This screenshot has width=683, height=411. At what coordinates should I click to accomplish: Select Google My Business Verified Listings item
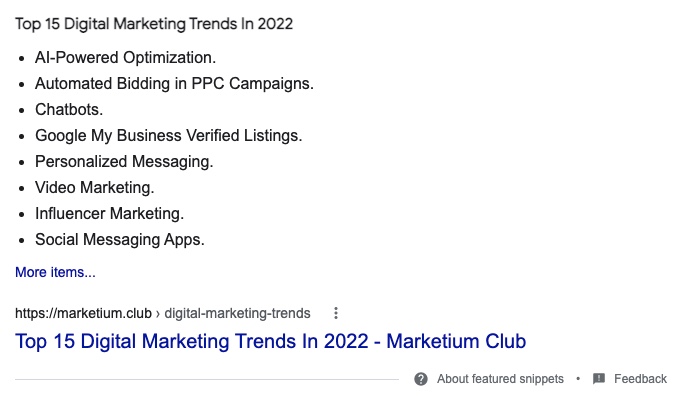(x=168, y=136)
